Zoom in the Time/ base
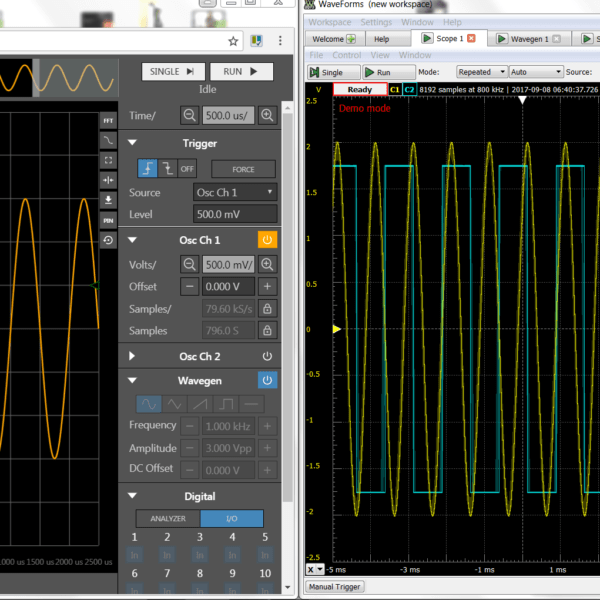600x600 pixels. click(267, 115)
